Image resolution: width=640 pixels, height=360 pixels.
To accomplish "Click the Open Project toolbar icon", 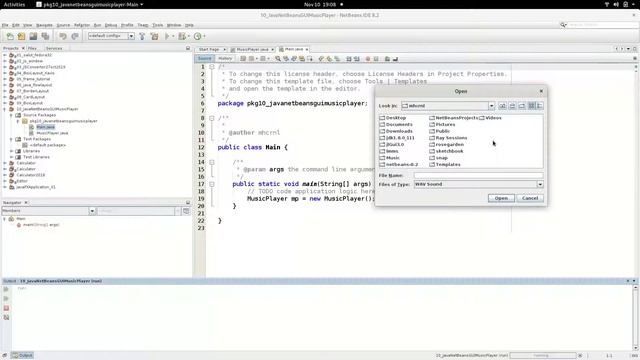I will [33, 36].
